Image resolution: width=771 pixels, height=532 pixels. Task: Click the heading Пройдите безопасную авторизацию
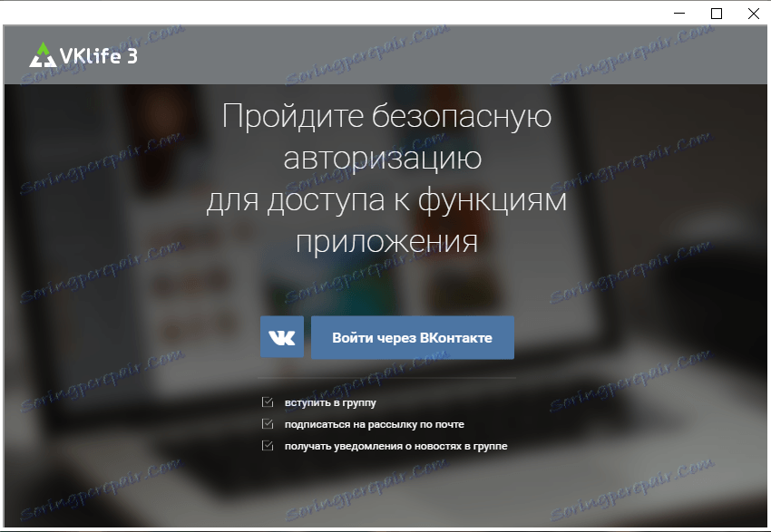(x=386, y=136)
